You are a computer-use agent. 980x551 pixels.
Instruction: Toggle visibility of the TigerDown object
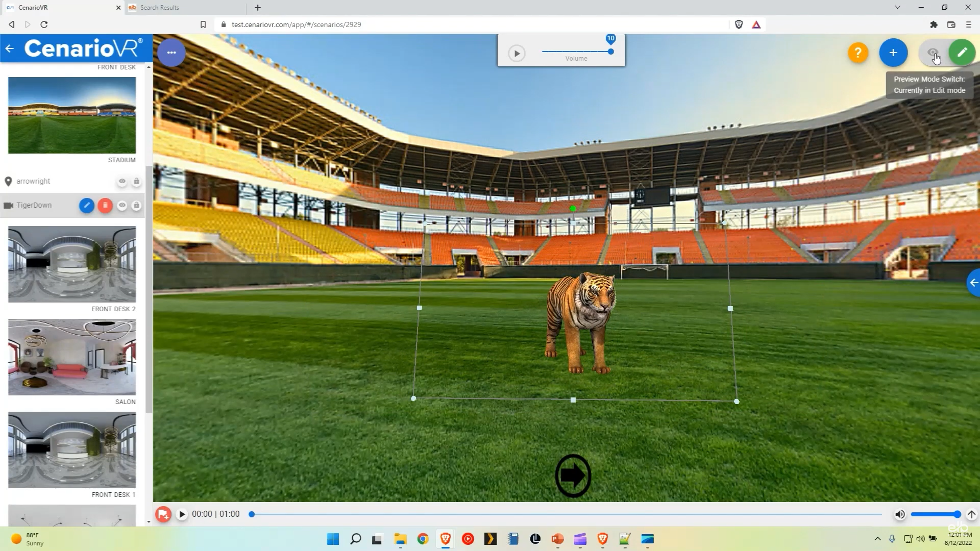(x=122, y=206)
